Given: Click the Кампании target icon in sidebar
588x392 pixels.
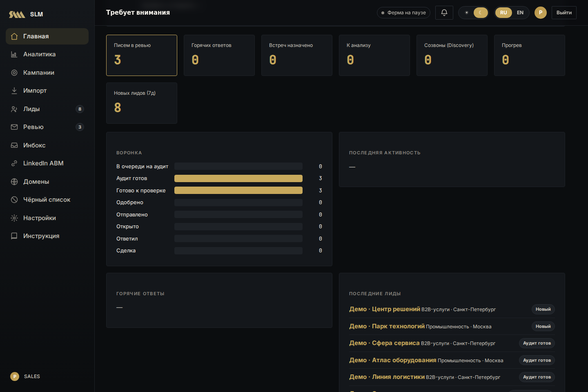Looking at the screenshot, I should 14,73.
